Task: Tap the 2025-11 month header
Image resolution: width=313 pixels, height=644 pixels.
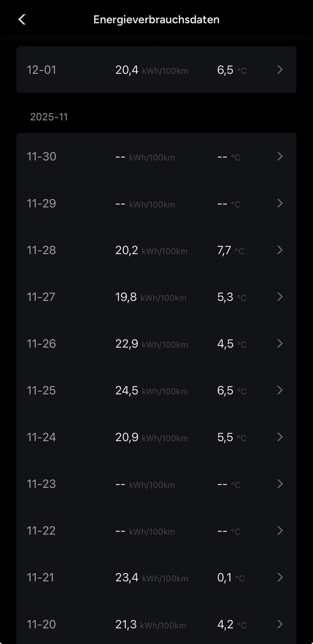Action: click(x=49, y=117)
